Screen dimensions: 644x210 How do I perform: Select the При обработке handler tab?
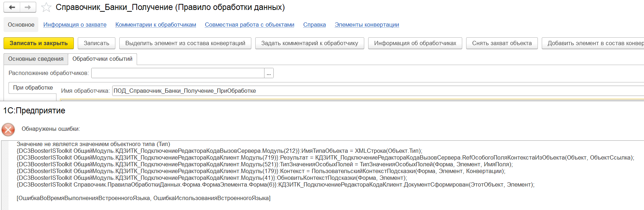click(33, 88)
